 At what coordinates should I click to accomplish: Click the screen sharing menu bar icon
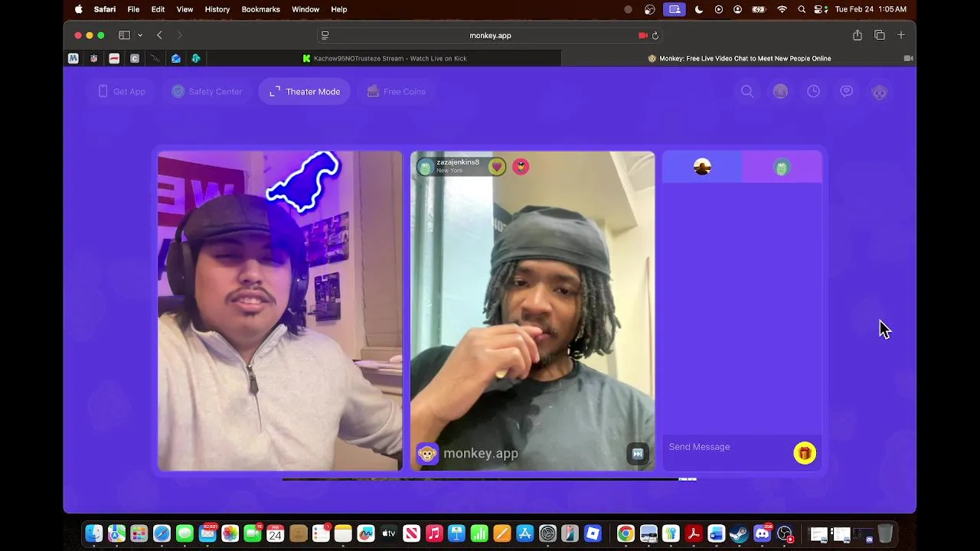[675, 9]
